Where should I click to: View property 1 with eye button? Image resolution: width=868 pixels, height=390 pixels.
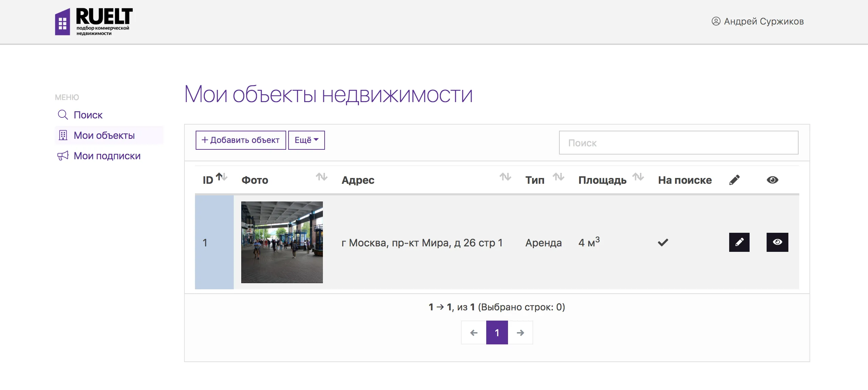click(777, 242)
